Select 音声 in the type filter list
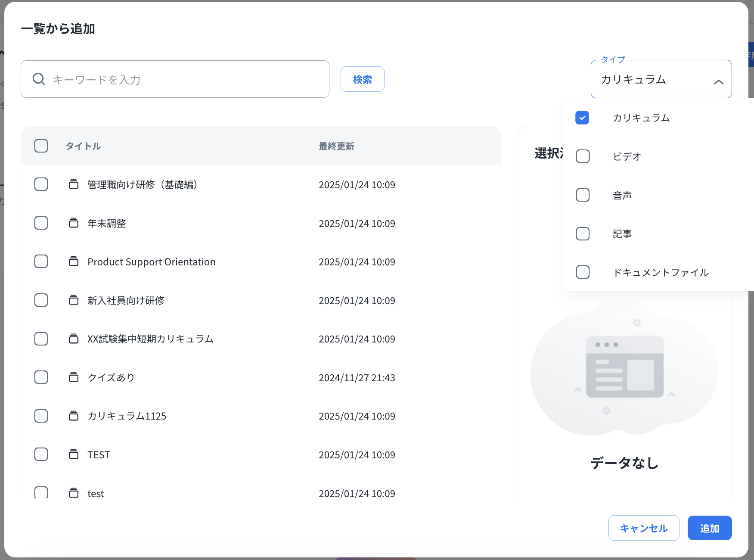The width and height of the screenshot is (754, 560). tap(583, 195)
